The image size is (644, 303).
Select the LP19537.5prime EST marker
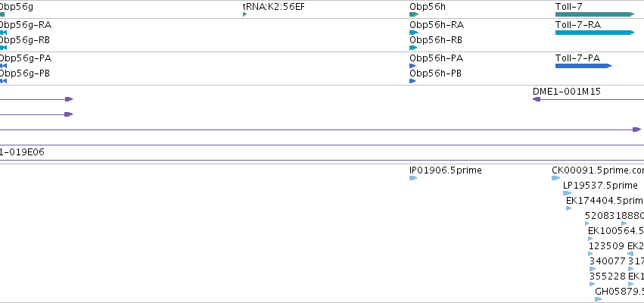click(x=568, y=193)
